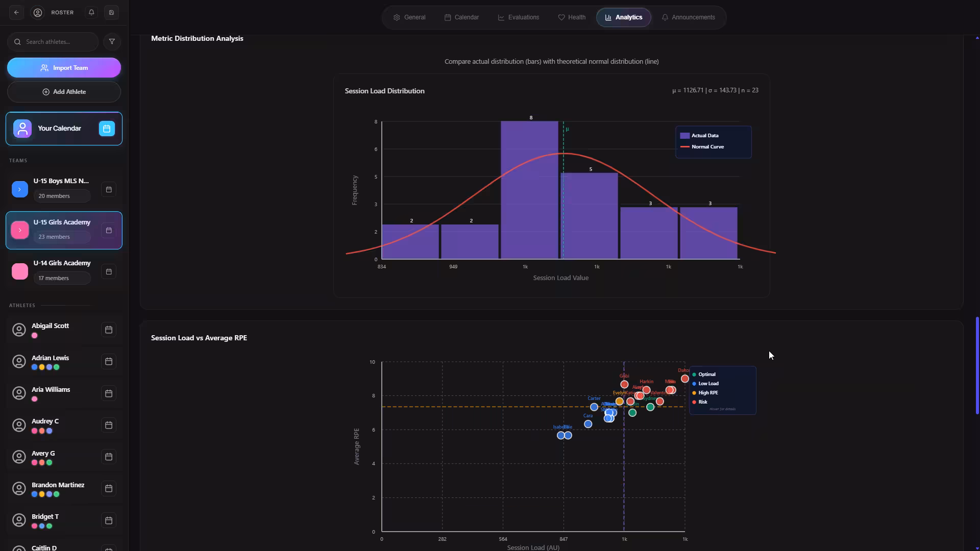Select the Analytics tab

click(x=624, y=17)
